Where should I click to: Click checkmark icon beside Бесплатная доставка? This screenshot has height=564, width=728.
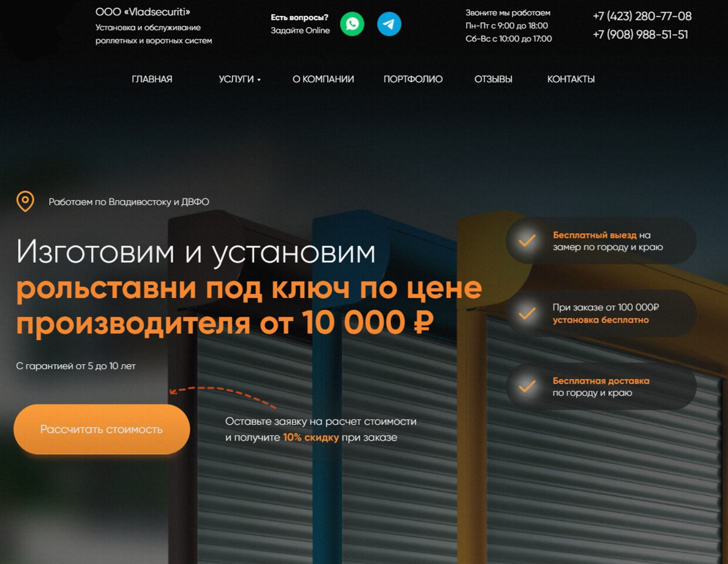coord(527,386)
